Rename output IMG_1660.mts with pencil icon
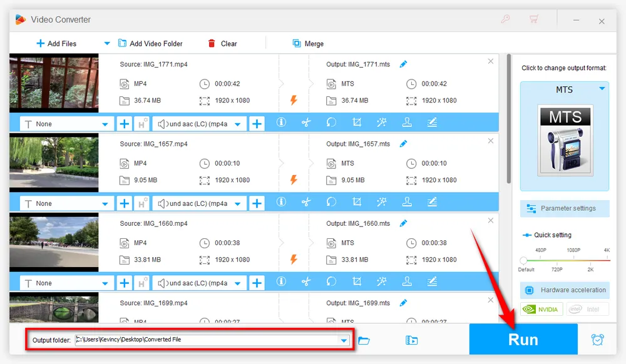Screen dimensions: 626x364 [x=403, y=223]
